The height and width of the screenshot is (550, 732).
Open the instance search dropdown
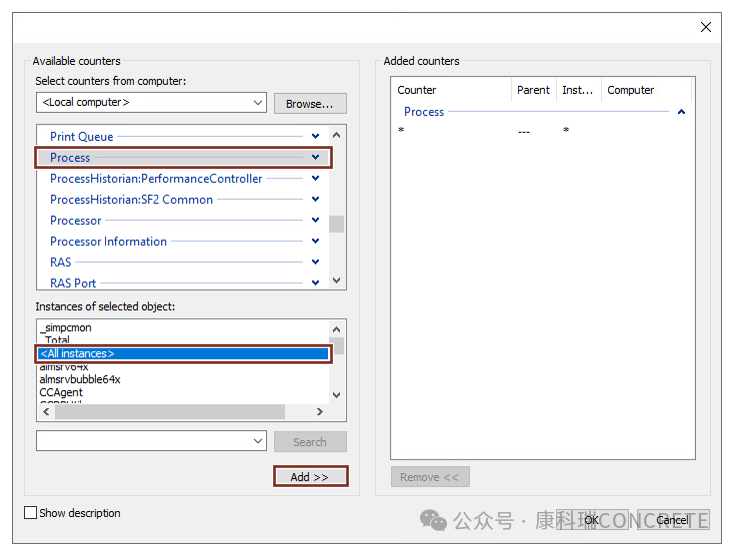coord(258,441)
